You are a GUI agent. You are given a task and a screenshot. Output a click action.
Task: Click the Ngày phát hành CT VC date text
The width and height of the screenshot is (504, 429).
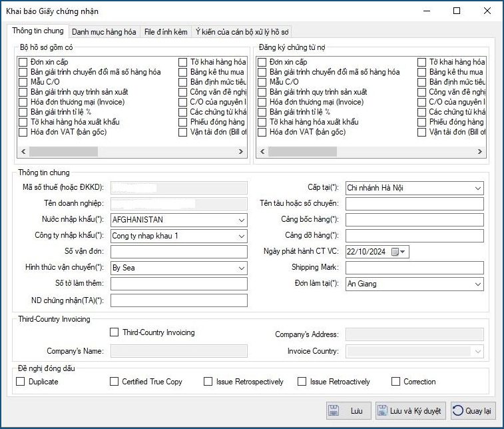click(366, 252)
